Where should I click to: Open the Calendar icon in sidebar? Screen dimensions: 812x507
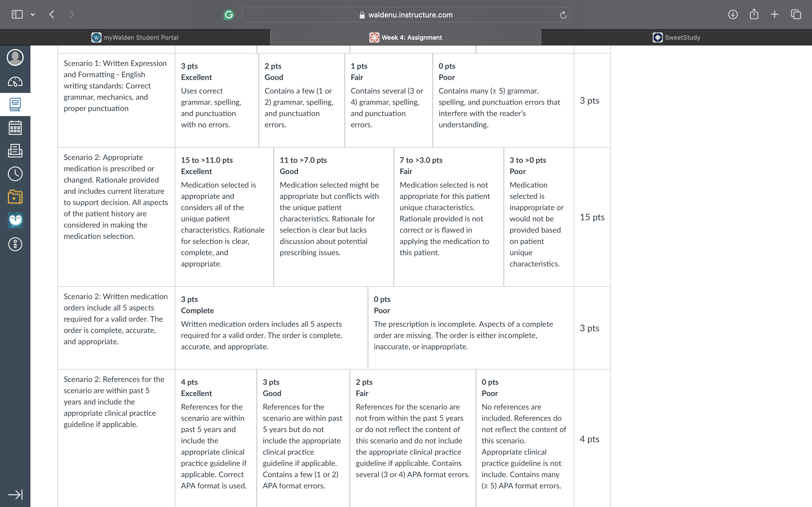(x=15, y=128)
